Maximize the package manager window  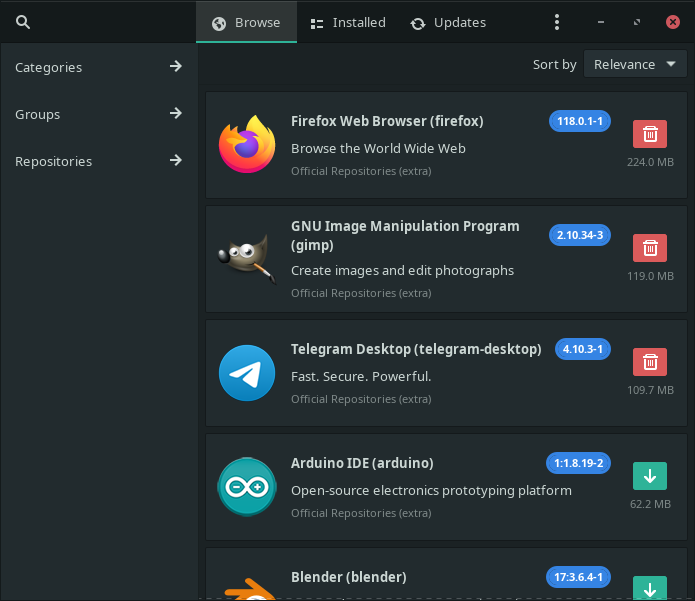637,22
